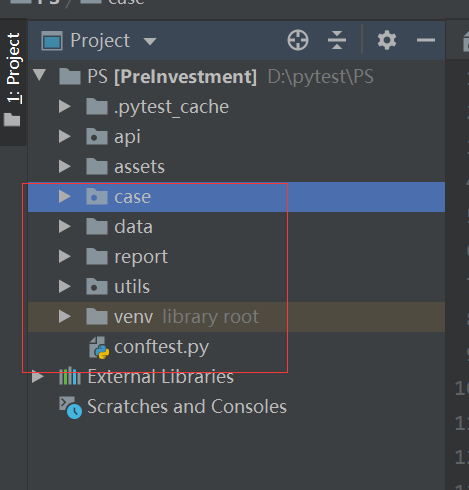Expand the .pytest_cache folder
Screen dimensions: 469x490
point(65,107)
